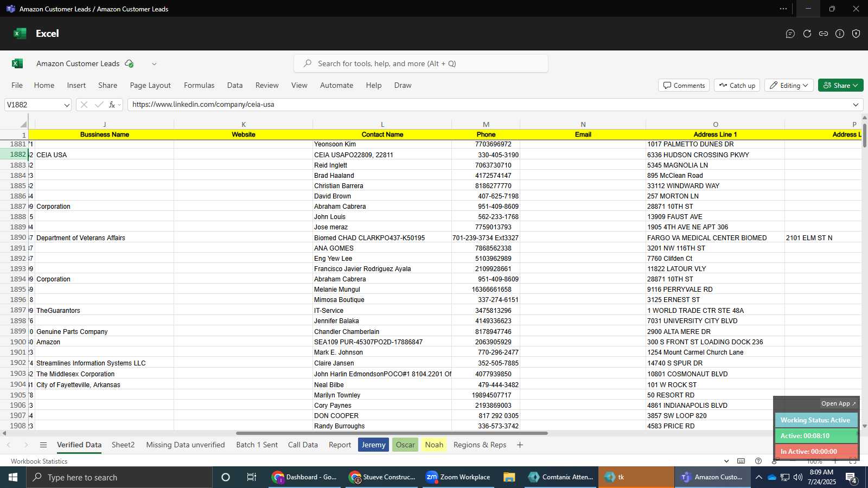This screenshot has width=868, height=488.
Task: Switch to the Noah sheet tab
Action: tap(434, 445)
